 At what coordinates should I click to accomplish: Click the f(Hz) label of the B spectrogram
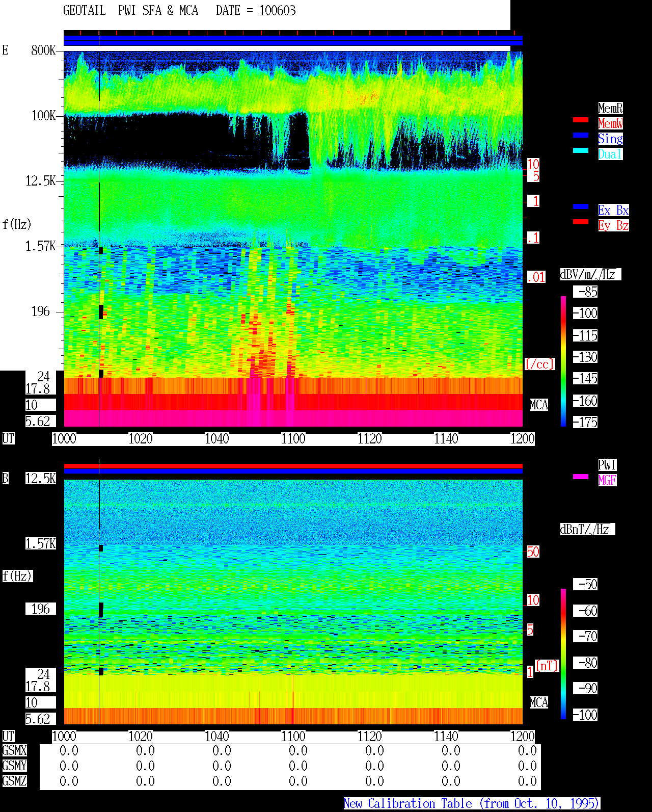pos(17,576)
